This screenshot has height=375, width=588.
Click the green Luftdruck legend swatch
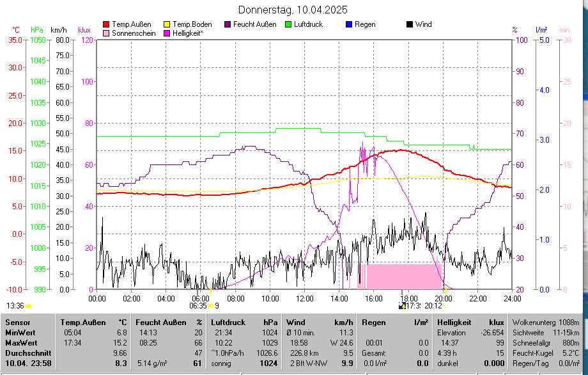click(x=288, y=24)
